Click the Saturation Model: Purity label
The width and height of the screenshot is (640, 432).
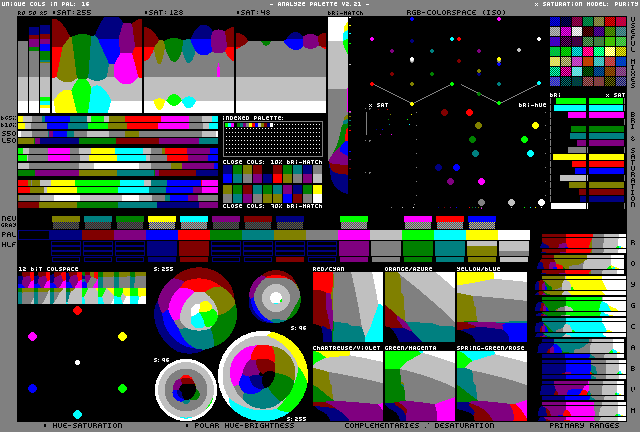pos(584,4)
